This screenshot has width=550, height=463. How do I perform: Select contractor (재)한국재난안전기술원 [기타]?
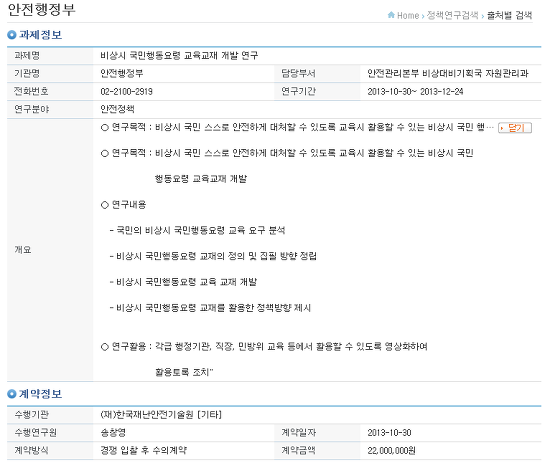click(x=161, y=415)
